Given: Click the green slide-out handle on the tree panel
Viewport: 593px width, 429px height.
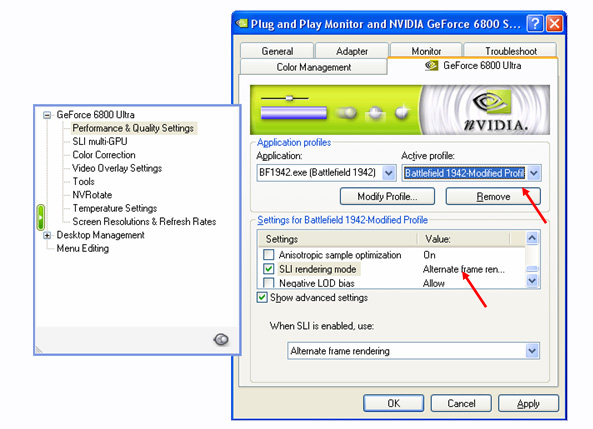Looking at the screenshot, I should pyautogui.click(x=40, y=218).
